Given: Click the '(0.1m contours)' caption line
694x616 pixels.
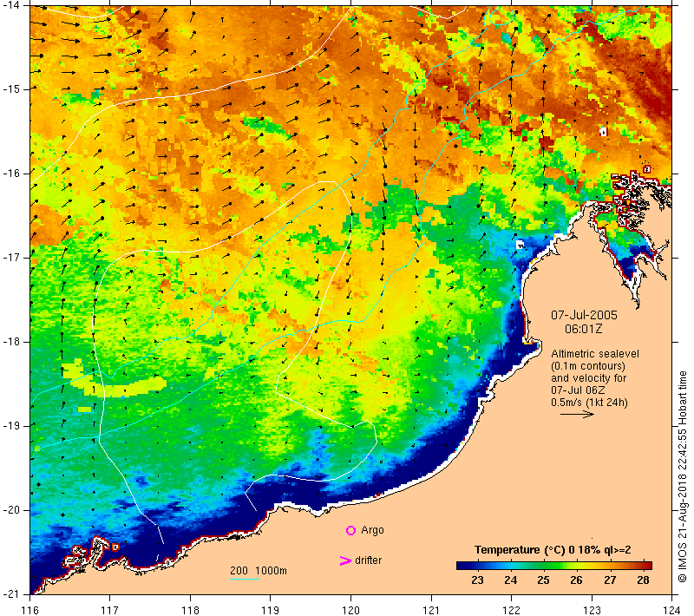Looking at the screenshot, I should coord(588,366).
